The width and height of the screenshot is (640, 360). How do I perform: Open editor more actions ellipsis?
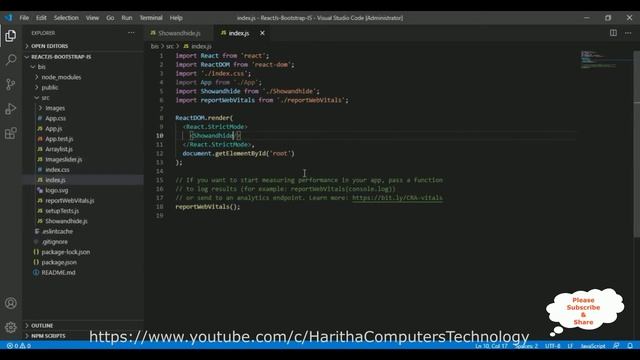point(628,33)
